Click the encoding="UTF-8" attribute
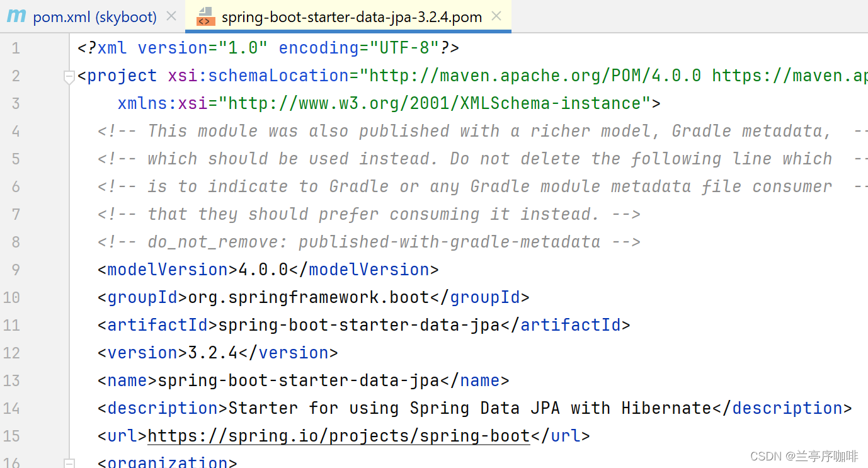 click(359, 48)
